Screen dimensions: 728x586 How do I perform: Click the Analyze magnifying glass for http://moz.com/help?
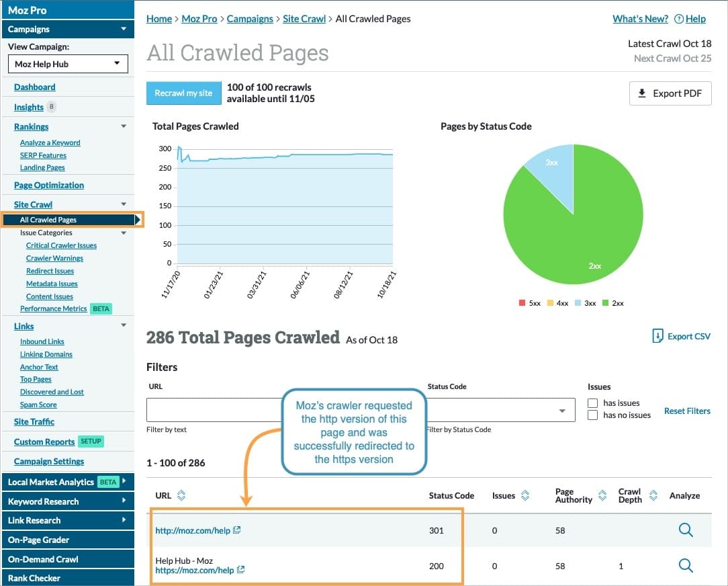[686, 530]
